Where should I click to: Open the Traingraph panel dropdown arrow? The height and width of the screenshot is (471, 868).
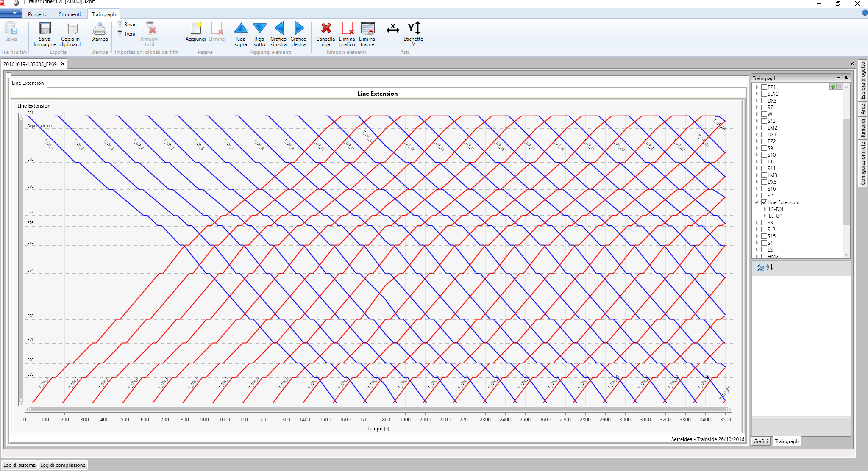click(838, 78)
